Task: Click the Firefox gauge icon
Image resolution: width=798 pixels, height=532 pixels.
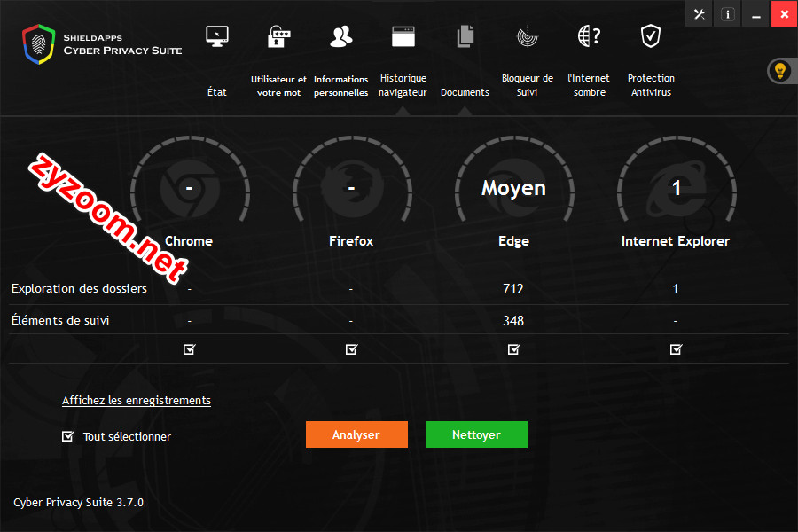Action: pos(352,179)
